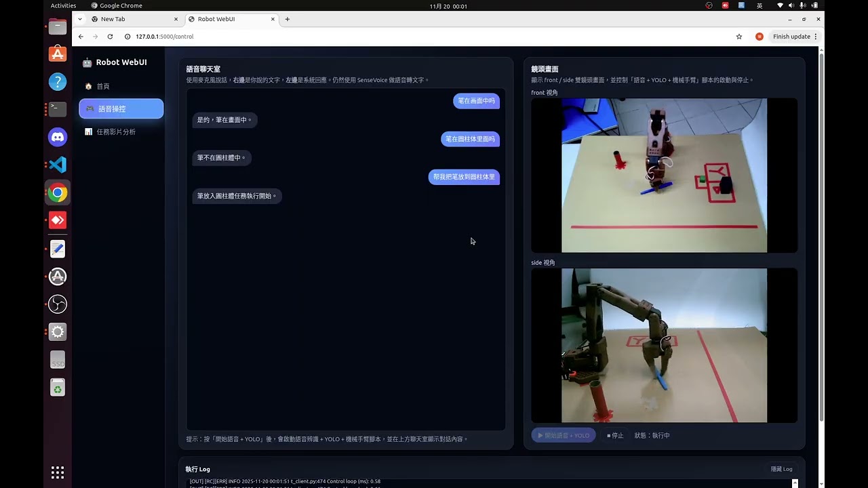The width and height of the screenshot is (868, 488).
Task: Open the 首頁 home page in sidebar
Action: tap(121, 86)
